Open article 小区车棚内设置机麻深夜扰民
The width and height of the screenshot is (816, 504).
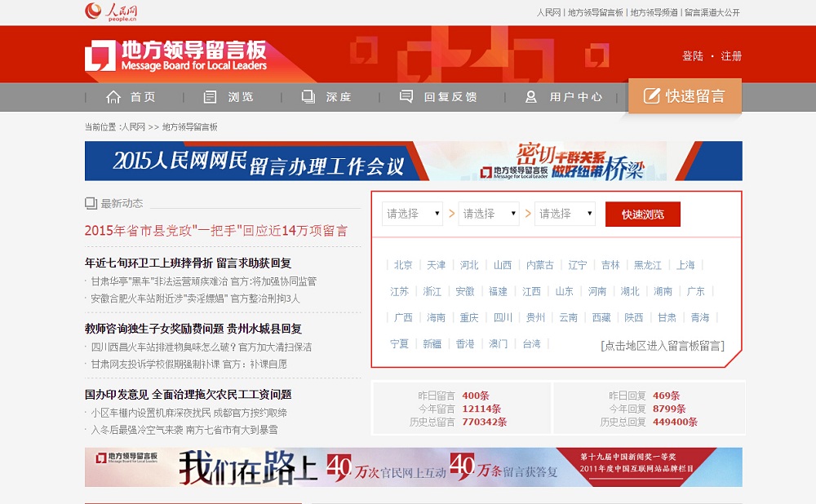189,413
